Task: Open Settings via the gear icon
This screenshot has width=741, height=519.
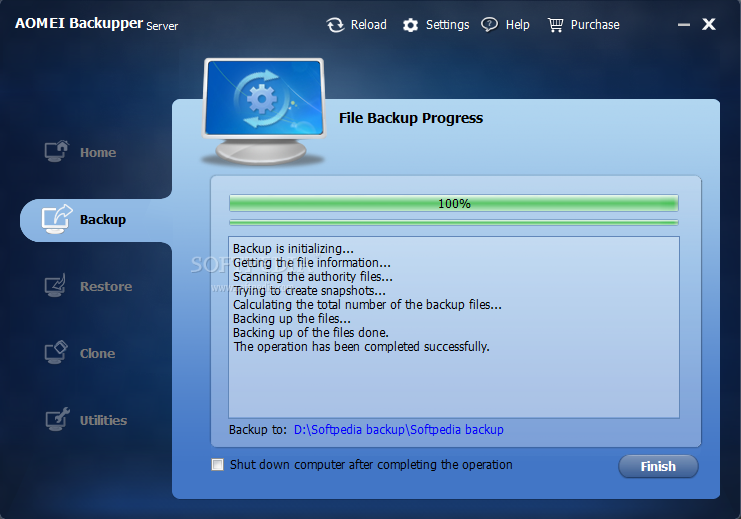Action: pos(410,25)
